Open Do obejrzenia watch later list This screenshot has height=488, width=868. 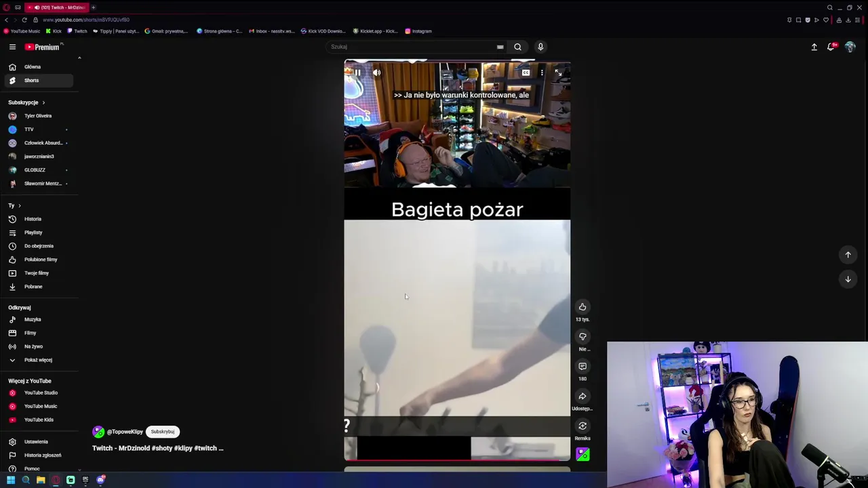coord(39,246)
